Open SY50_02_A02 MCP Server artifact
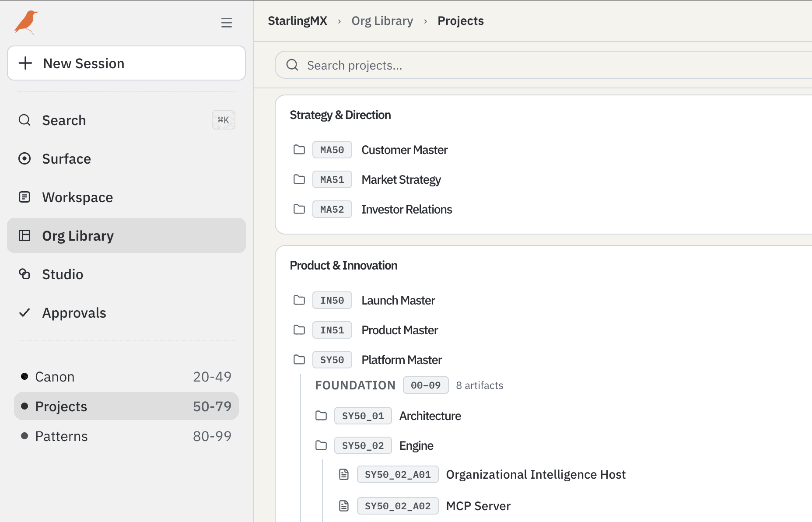Screen dimensions: 812x522 click(x=478, y=506)
